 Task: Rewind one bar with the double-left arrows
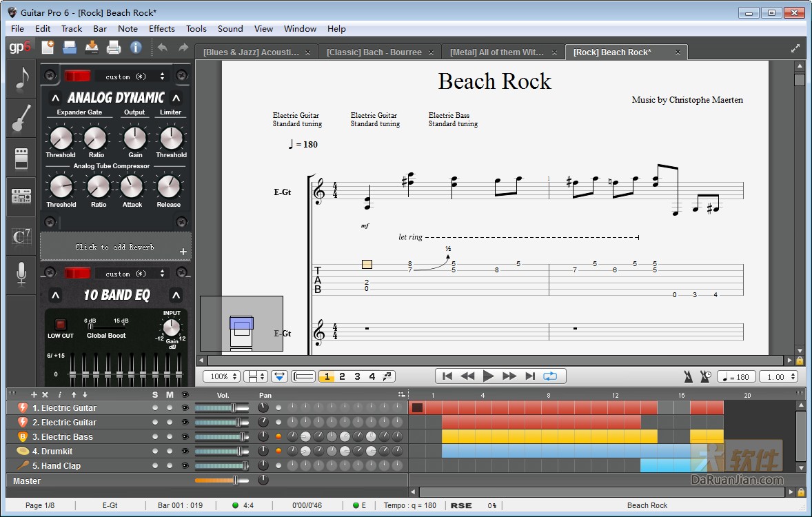click(467, 376)
